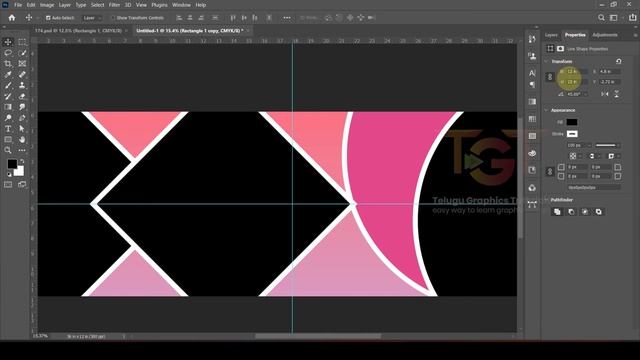
Task: Select the Move tool in the toolbox
Action: click(8, 42)
